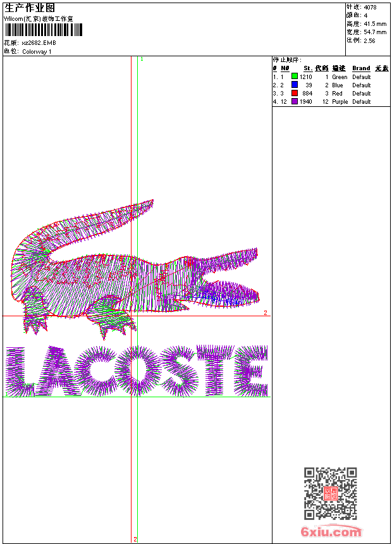Click the Colorway 1 label
The width and height of the screenshot is (392, 544).
[x=37, y=52]
